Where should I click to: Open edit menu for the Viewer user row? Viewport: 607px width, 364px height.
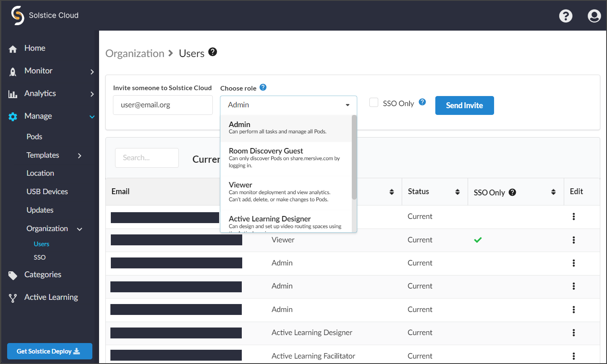574,240
